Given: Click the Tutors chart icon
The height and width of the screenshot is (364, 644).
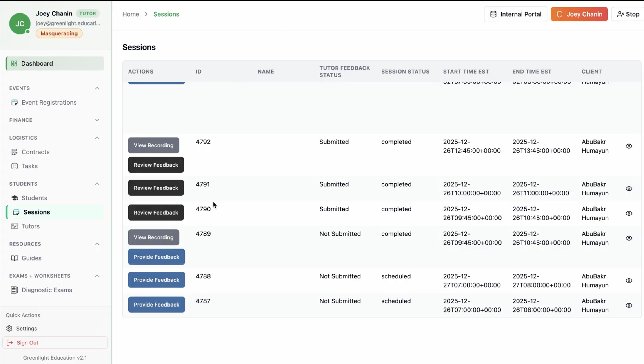Looking at the screenshot, I should (x=15, y=226).
